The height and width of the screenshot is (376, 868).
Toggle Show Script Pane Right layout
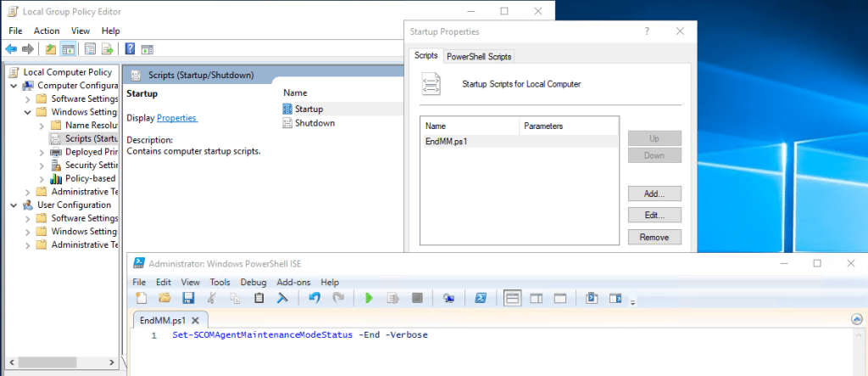536,298
